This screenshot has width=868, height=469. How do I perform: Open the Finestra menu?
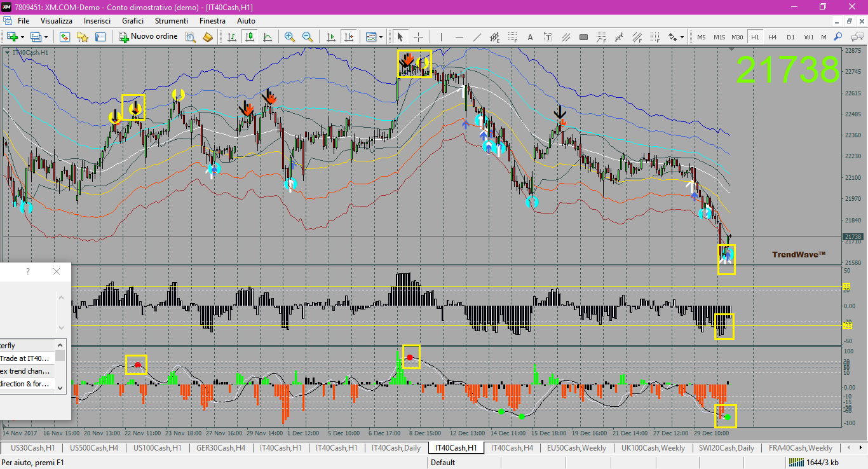point(212,21)
